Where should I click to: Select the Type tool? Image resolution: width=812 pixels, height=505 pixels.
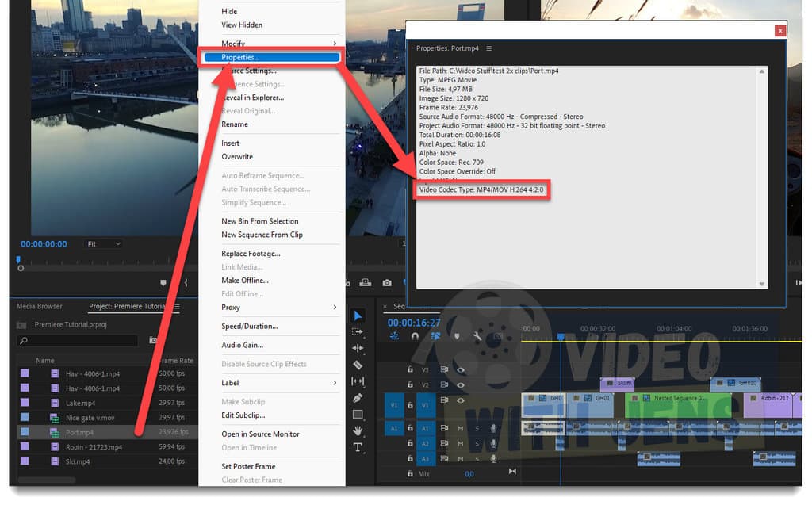click(358, 447)
